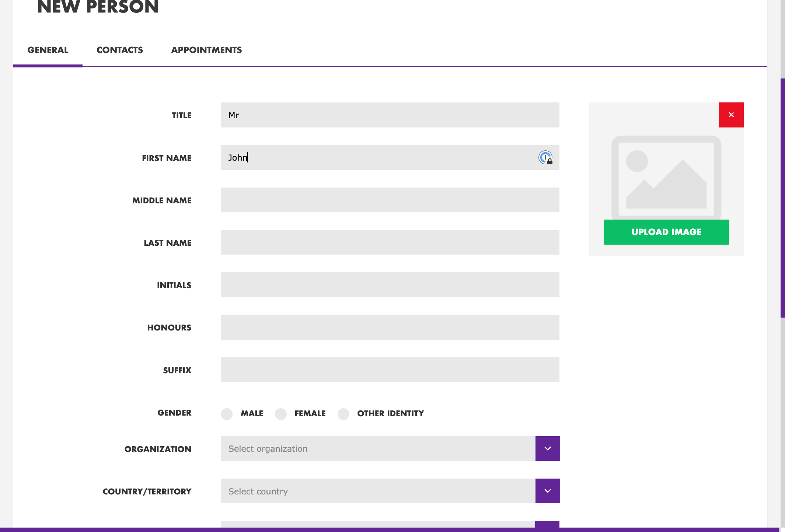Image resolution: width=785 pixels, height=532 pixels.
Task: Click the purple vertical scrollbar thumb
Action: [783, 198]
